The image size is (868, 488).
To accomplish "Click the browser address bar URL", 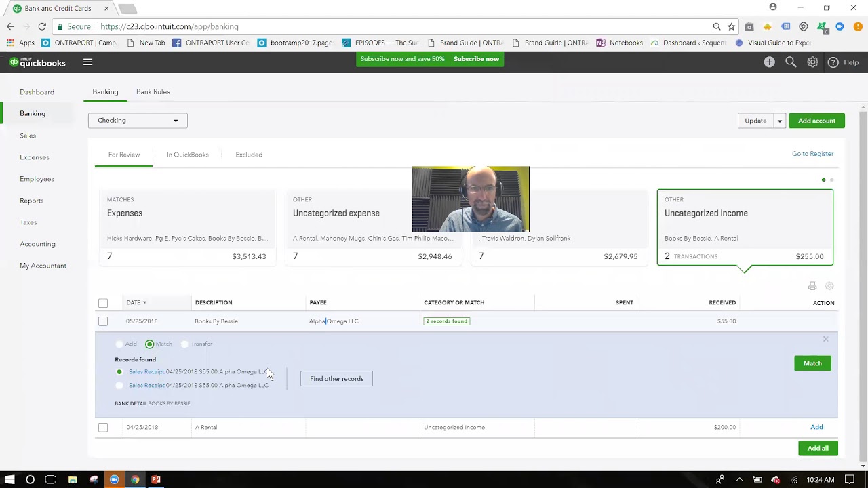I will click(x=170, y=26).
